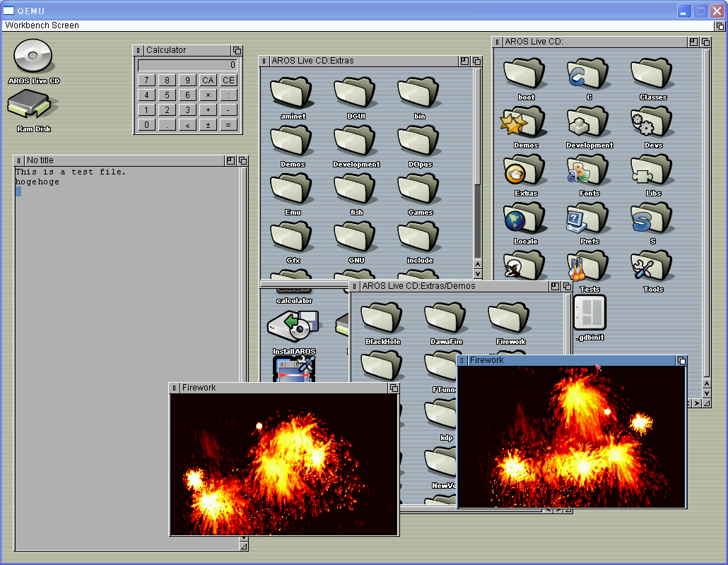This screenshot has width=728, height=565.
Task: Click the Calculator display field
Action: 187,65
